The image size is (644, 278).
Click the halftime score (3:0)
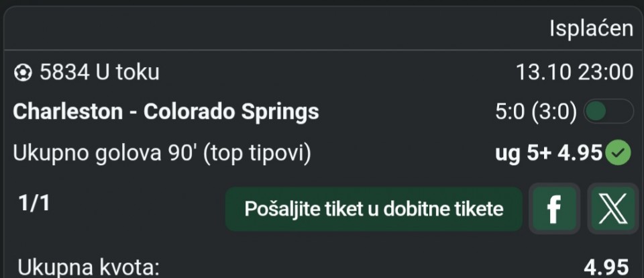(554, 111)
